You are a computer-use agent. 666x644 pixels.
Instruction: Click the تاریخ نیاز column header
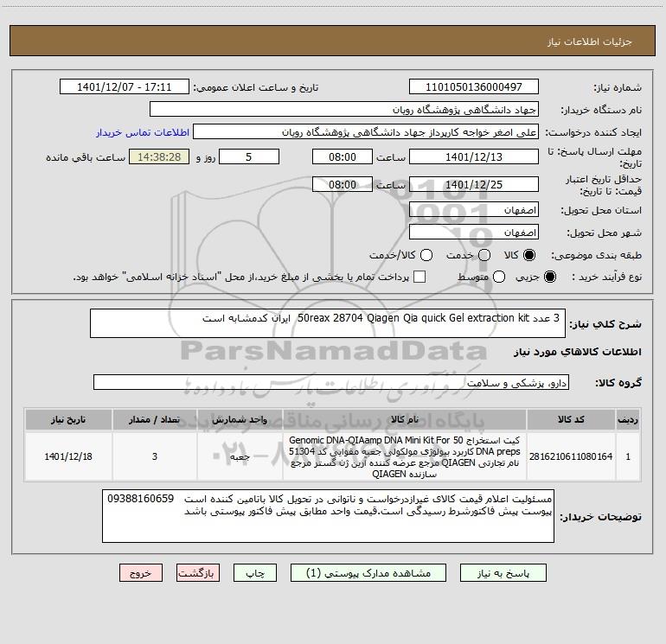(68, 420)
